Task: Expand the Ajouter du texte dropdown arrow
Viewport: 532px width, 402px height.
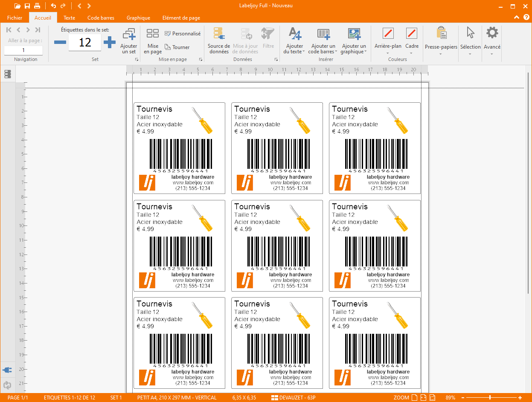Action: (304, 52)
